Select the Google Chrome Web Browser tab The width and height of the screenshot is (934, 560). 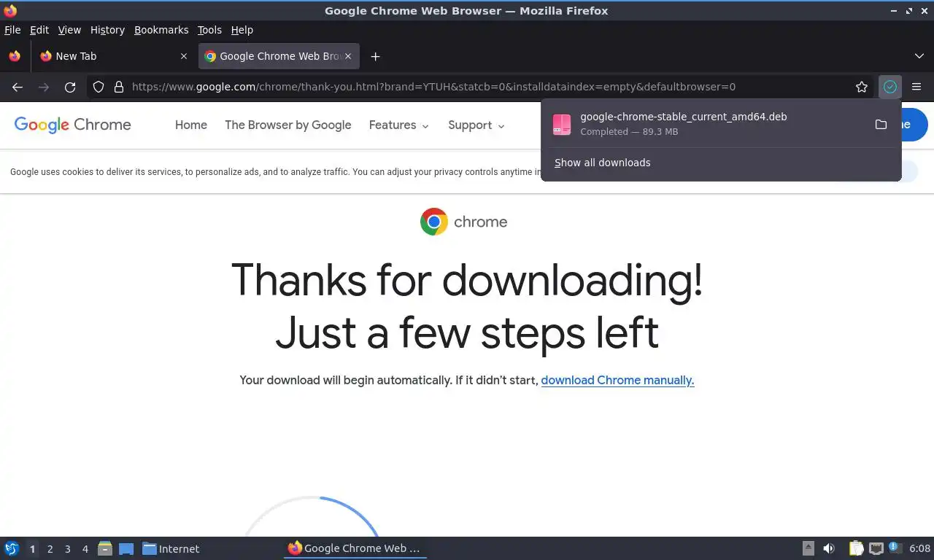pyautogui.click(x=278, y=56)
